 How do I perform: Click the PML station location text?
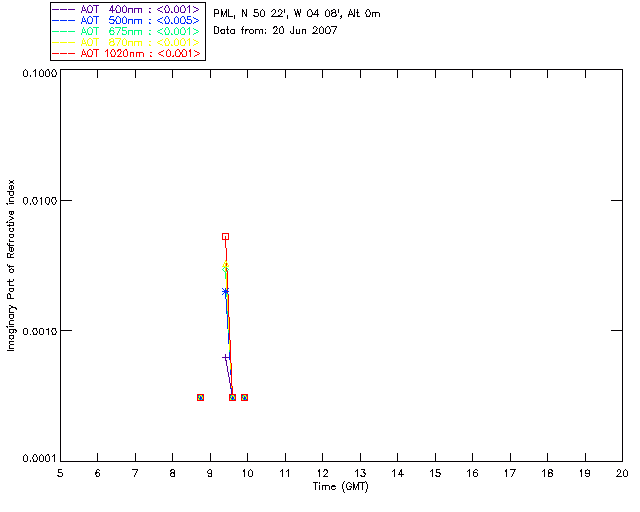297,14
